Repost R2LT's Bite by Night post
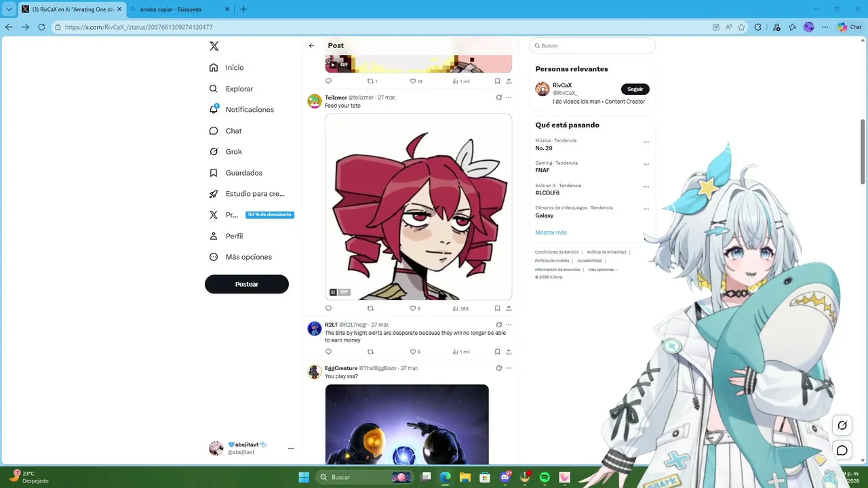This screenshot has width=868, height=488. (x=370, y=352)
